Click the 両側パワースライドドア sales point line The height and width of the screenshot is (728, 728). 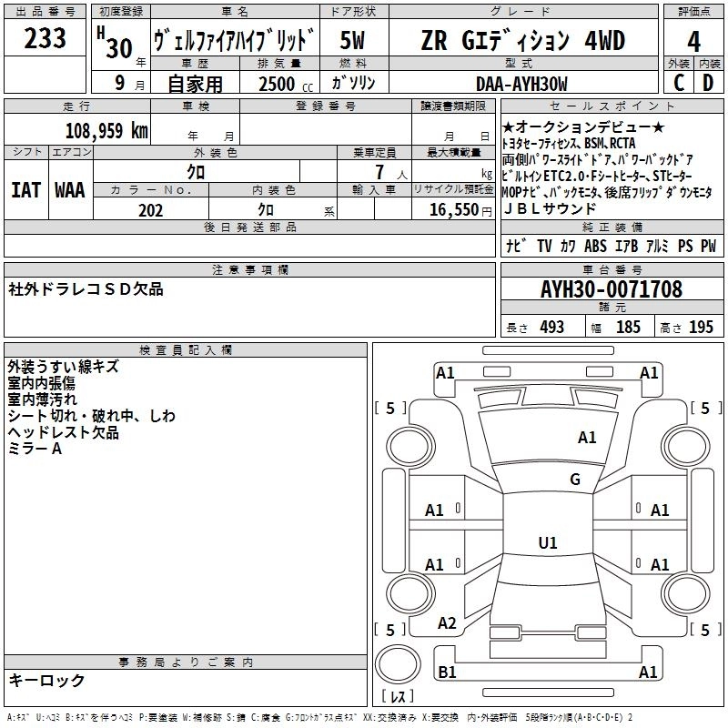click(x=598, y=160)
